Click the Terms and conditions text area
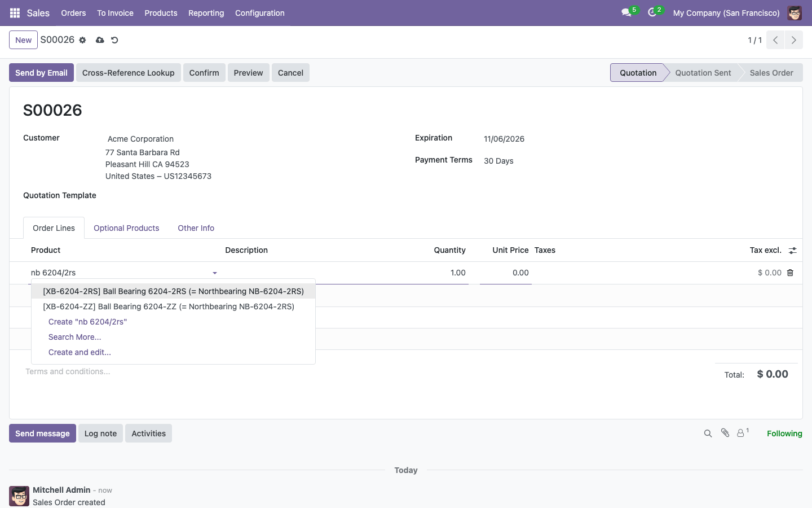812x508 pixels. click(x=68, y=371)
